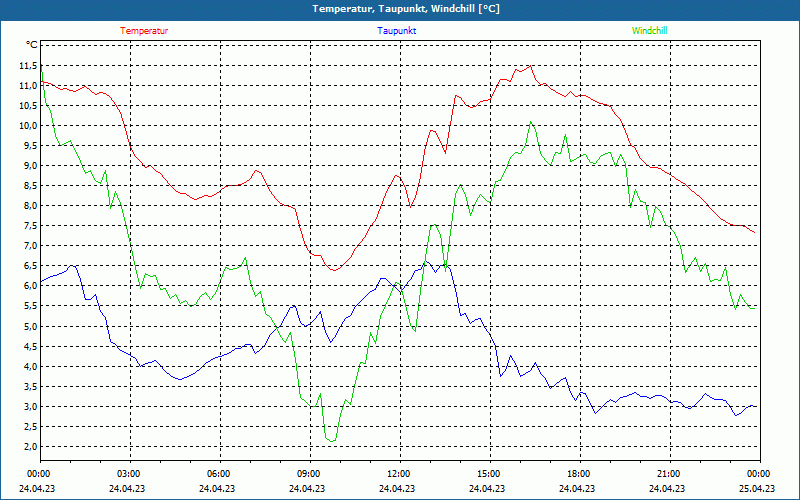Click the 12:00 time axis label

[x=399, y=474]
